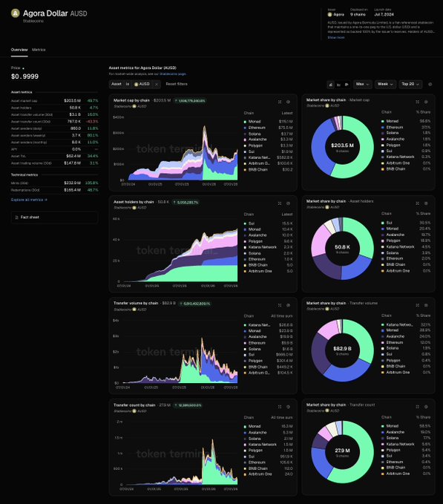
Task: Open the AUSD filter value selector
Action: 142,84
